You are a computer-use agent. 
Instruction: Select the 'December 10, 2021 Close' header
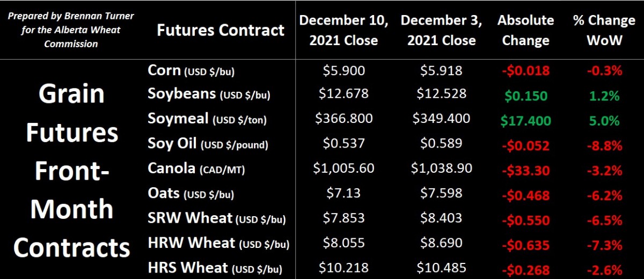point(343,30)
